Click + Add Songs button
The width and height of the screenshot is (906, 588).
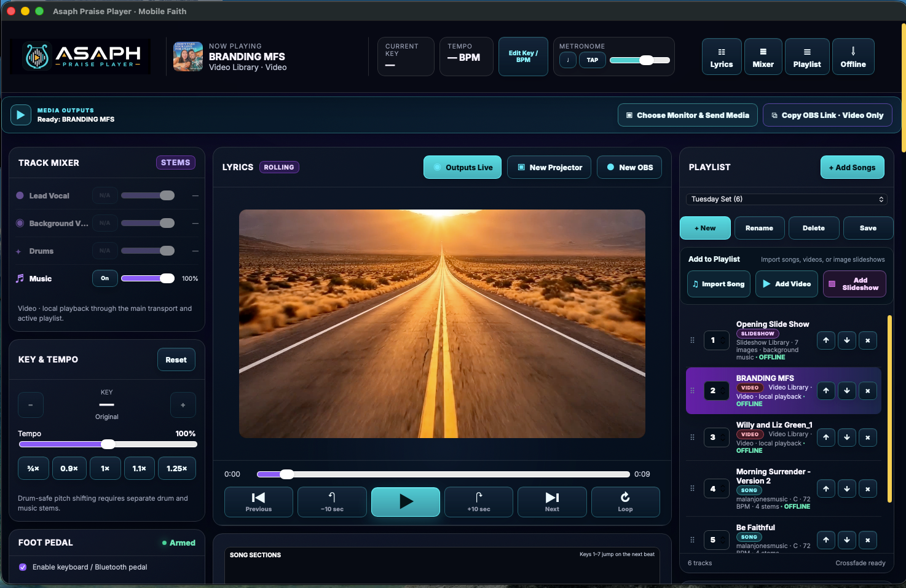(852, 167)
